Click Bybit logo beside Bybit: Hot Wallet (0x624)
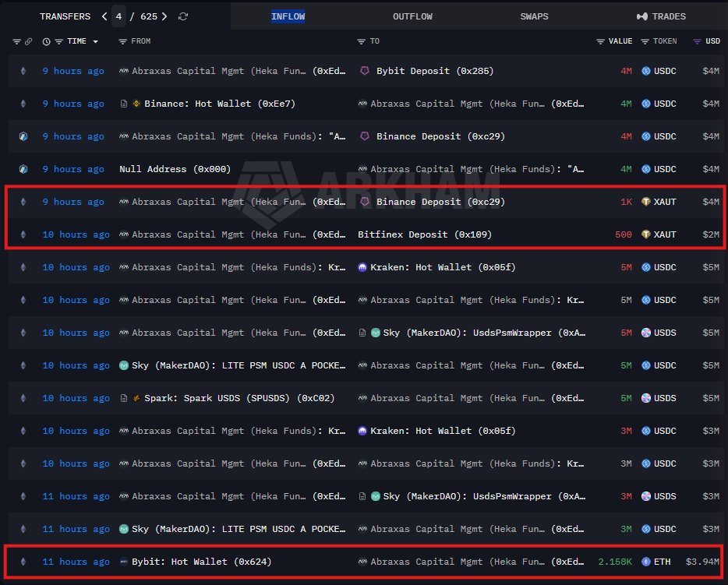The image size is (728, 585). coord(123,562)
